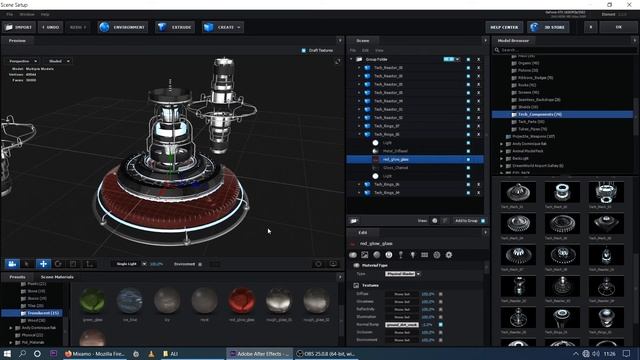Select the move tool
The height and width of the screenshot is (360, 640).
coord(43,264)
